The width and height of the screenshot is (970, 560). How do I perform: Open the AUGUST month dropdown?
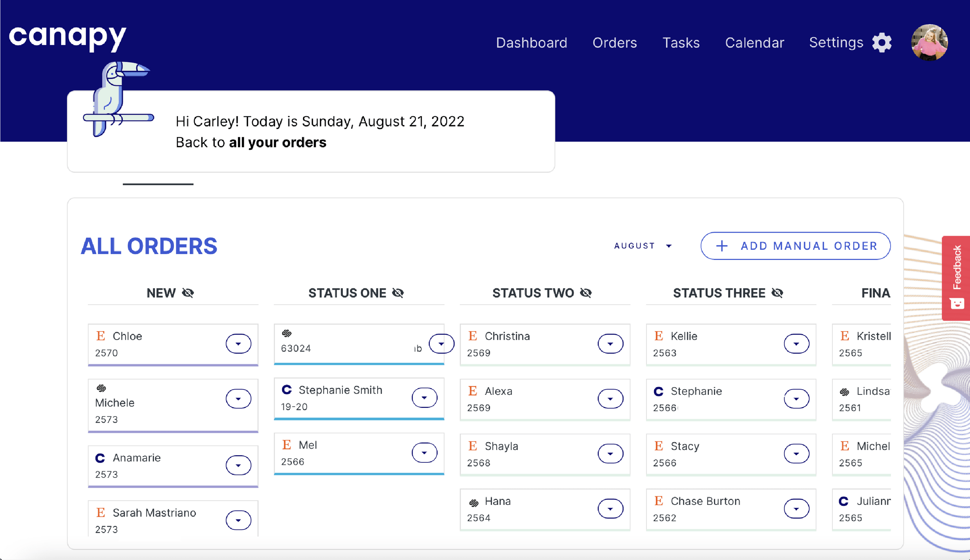[642, 246]
